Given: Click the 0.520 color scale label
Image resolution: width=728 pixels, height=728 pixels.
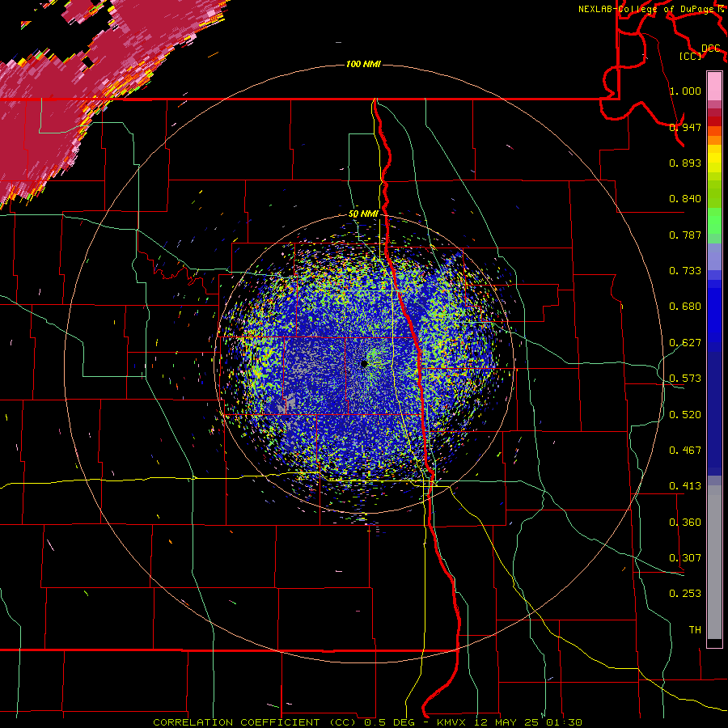Looking at the screenshot, I should point(685,415).
